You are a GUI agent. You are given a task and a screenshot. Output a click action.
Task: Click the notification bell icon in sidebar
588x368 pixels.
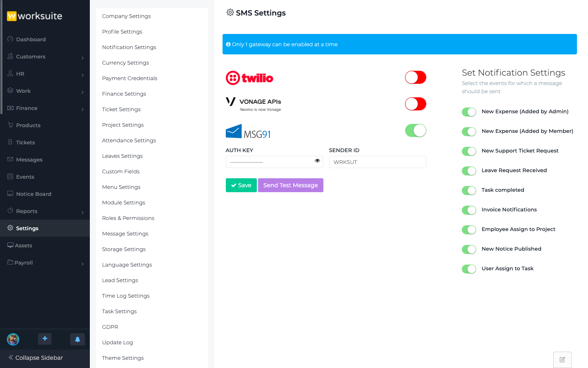coord(78,339)
